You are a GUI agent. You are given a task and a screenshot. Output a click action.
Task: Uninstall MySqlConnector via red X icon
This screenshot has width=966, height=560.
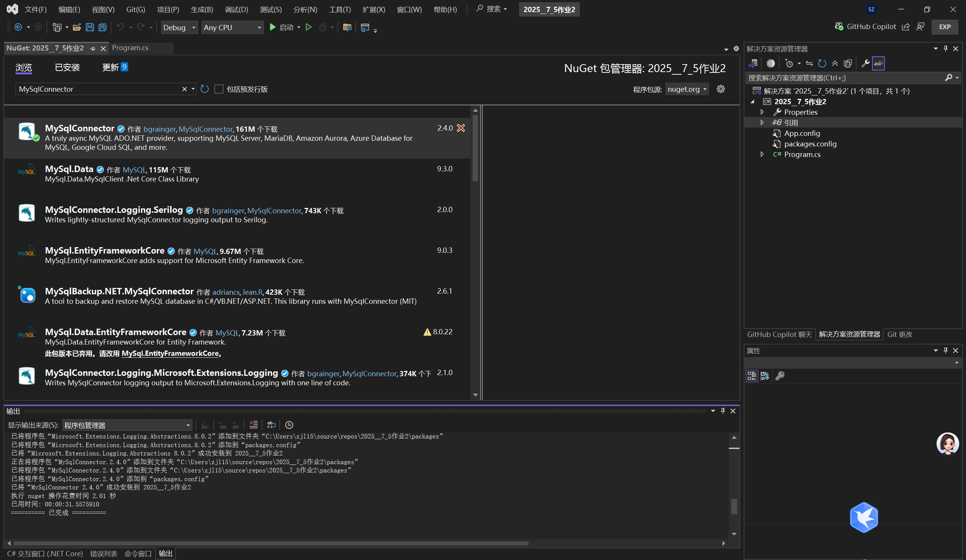pyautogui.click(x=461, y=128)
